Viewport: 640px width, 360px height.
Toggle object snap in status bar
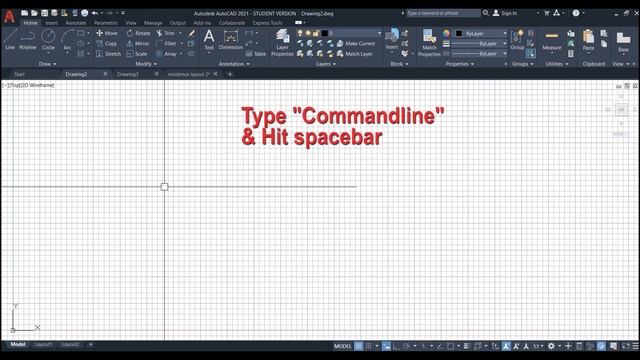[x=450, y=346]
